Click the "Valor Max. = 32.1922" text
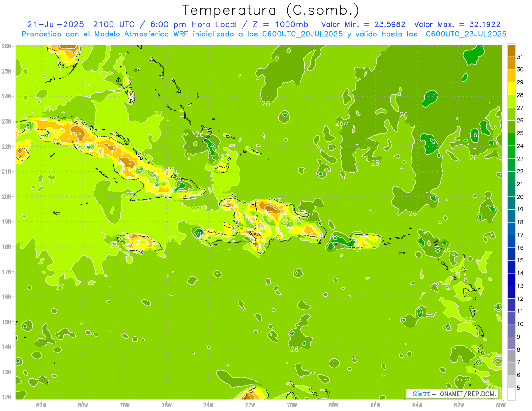Image resolution: width=532 pixels, height=411 pixels. tap(457, 24)
